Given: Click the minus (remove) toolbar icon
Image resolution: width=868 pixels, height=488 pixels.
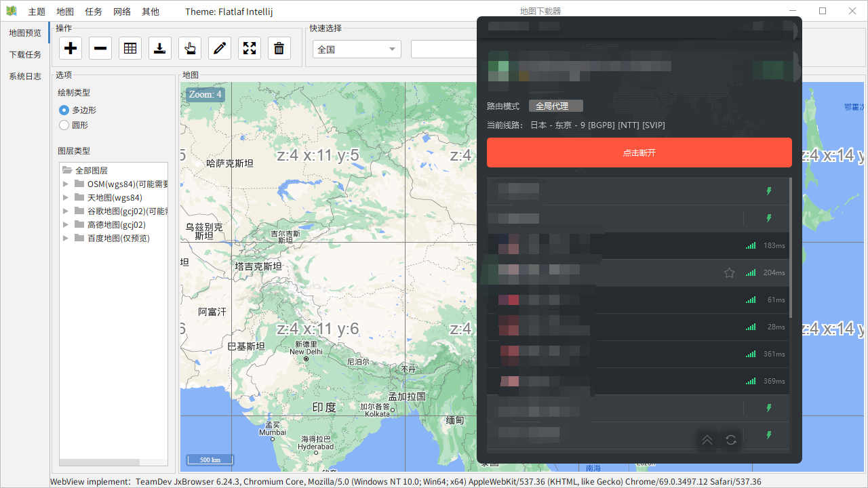Looking at the screenshot, I should point(100,48).
